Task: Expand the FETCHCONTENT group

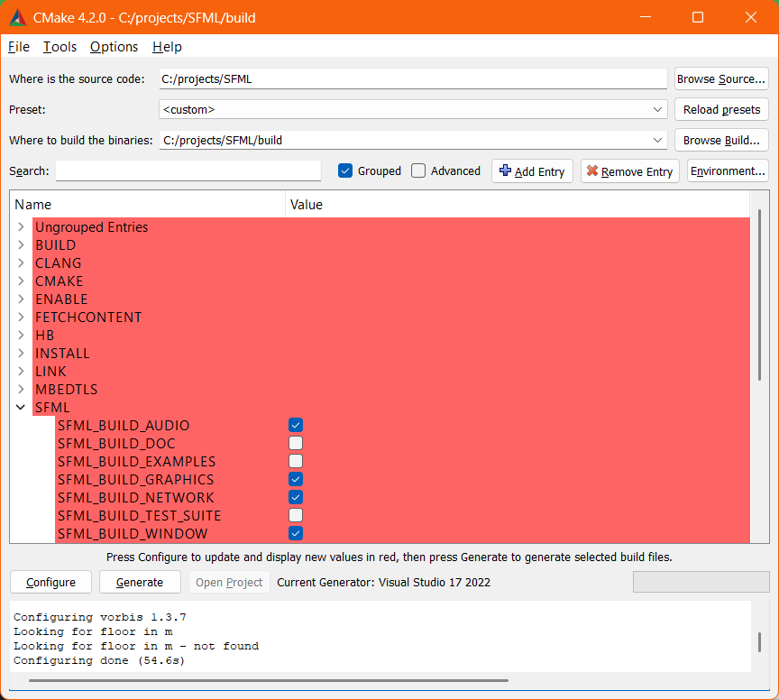Action: point(20,317)
